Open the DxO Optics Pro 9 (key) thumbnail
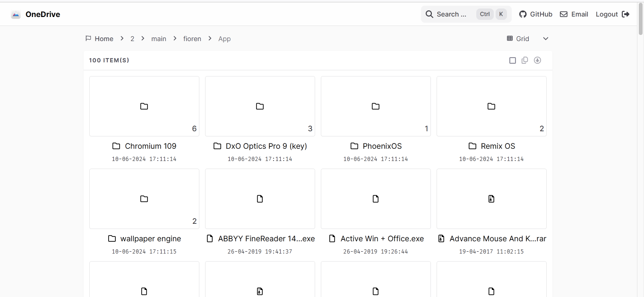Image resolution: width=644 pixels, height=297 pixels. point(260,106)
